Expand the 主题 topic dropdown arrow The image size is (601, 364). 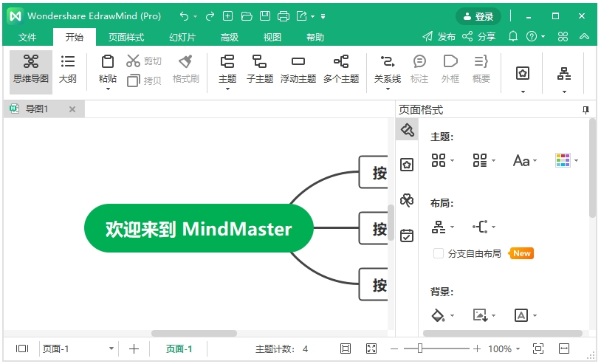tap(227, 89)
